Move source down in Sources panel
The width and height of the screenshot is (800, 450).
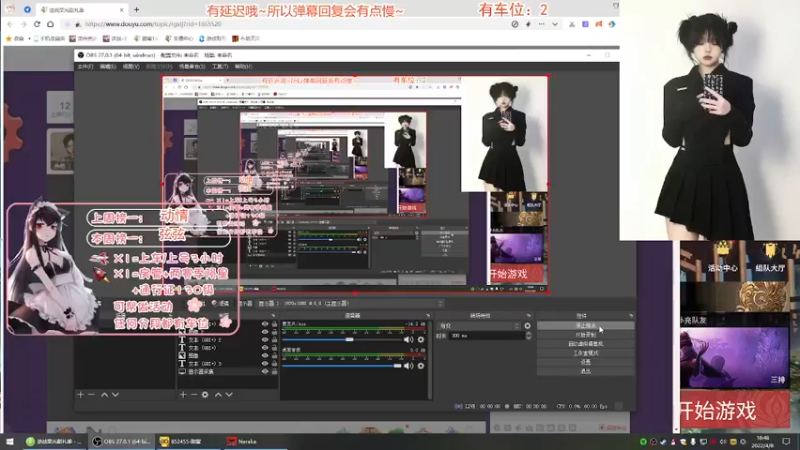tap(229, 394)
